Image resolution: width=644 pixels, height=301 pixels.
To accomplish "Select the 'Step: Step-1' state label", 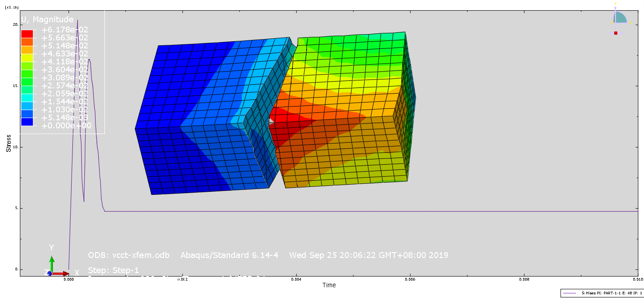I will coord(113,270).
